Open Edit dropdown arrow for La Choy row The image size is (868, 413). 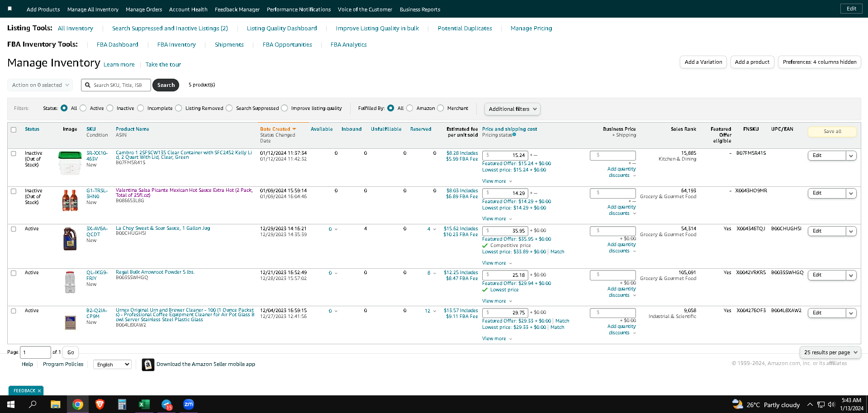(x=851, y=231)
